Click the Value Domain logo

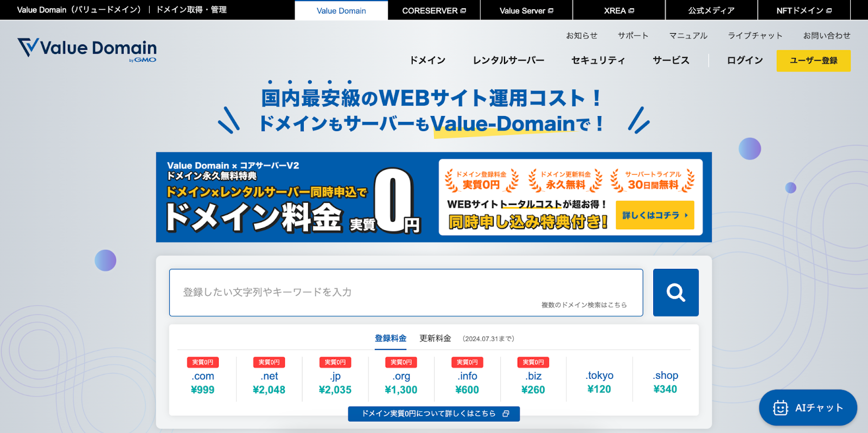pos(87,49)
